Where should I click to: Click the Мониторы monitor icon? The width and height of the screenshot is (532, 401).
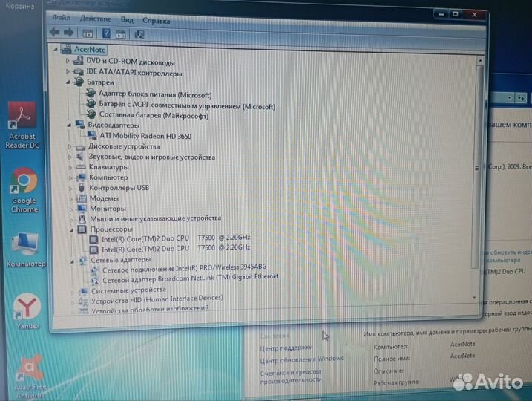tap(82, 208)
